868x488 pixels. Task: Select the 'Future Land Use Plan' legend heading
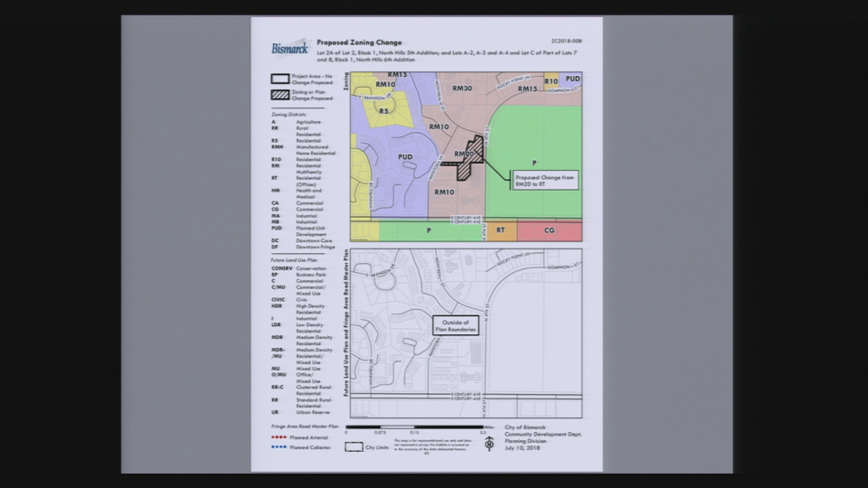tap(294, 260)
